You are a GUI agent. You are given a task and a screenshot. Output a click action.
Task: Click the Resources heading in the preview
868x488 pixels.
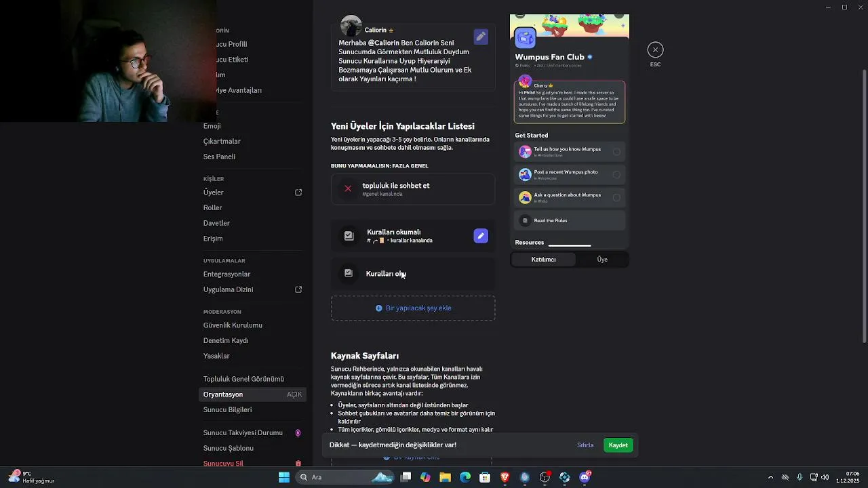(x=530, y=243)
